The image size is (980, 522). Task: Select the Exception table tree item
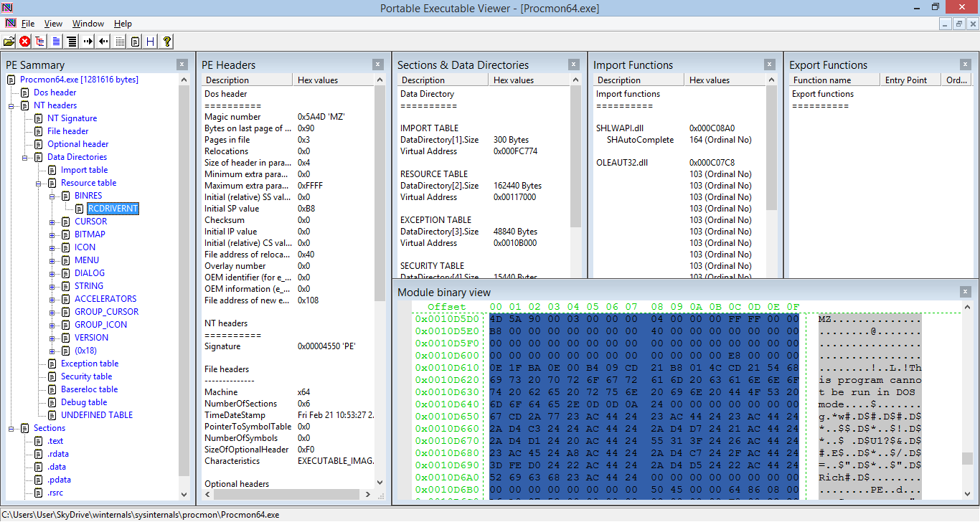(x=90, y=364)
